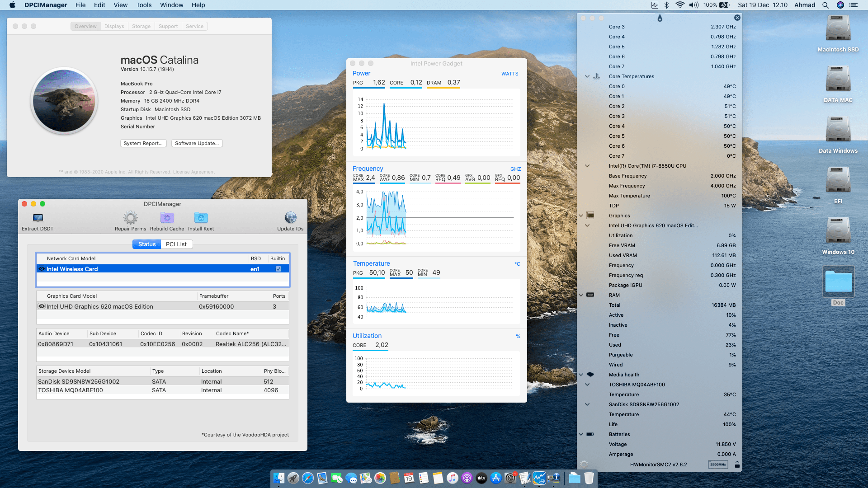
Task: Collapse the Core Temperatures section
Action: pos(587,76)
